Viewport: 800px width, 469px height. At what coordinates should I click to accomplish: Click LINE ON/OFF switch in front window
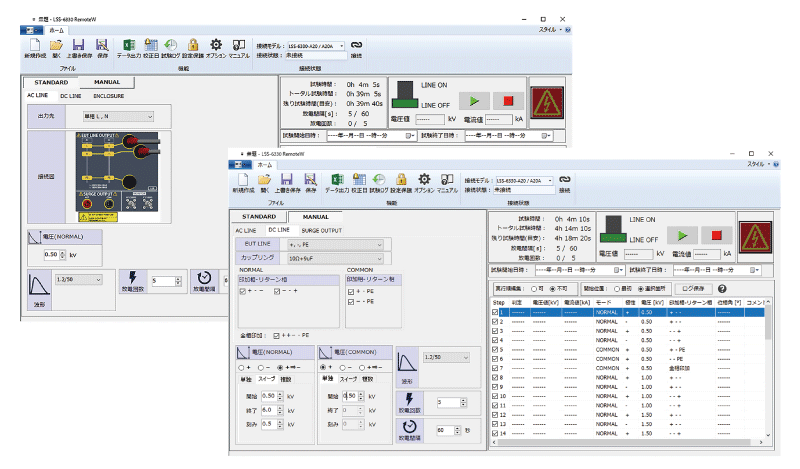click(613, 229)
